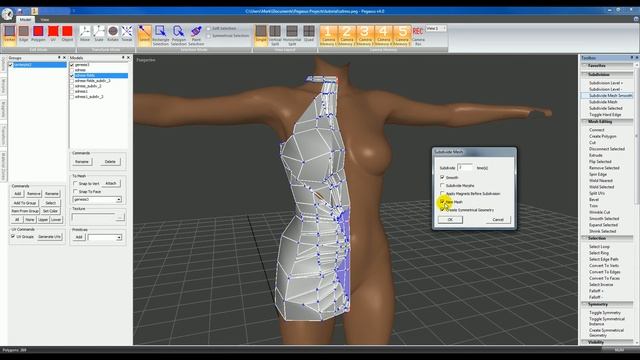The height and width of the screenshot is (360, 640).
Task: Confirm with OK in Subdivide Mesh dialog
Action: pyautogui.click(x=450, y=220)
